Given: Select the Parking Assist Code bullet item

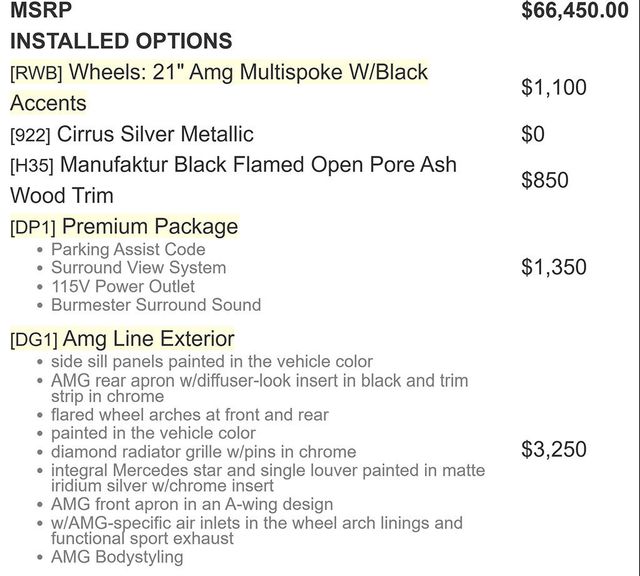Looking at the screenshot, I should [x=128, y=249].
